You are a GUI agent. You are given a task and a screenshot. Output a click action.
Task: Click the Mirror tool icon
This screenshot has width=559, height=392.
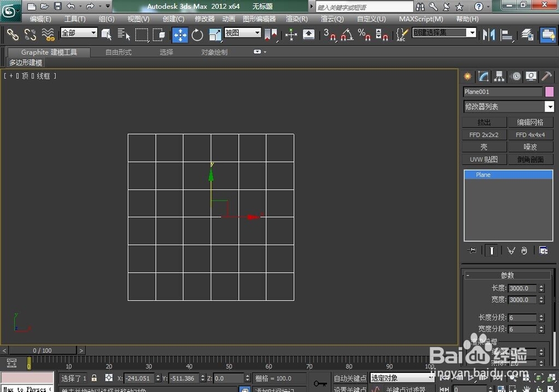click(x=489, y=35)
